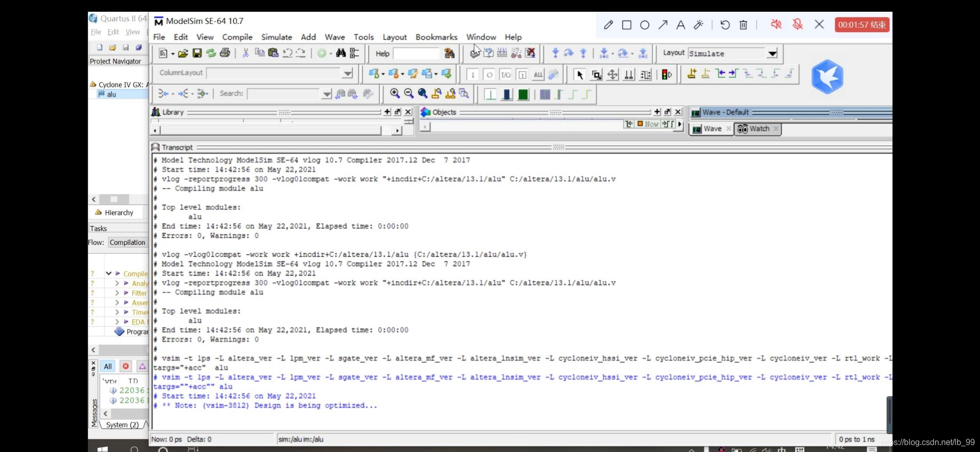
Task: Click the Print icon
Action: tap(225, 53)
